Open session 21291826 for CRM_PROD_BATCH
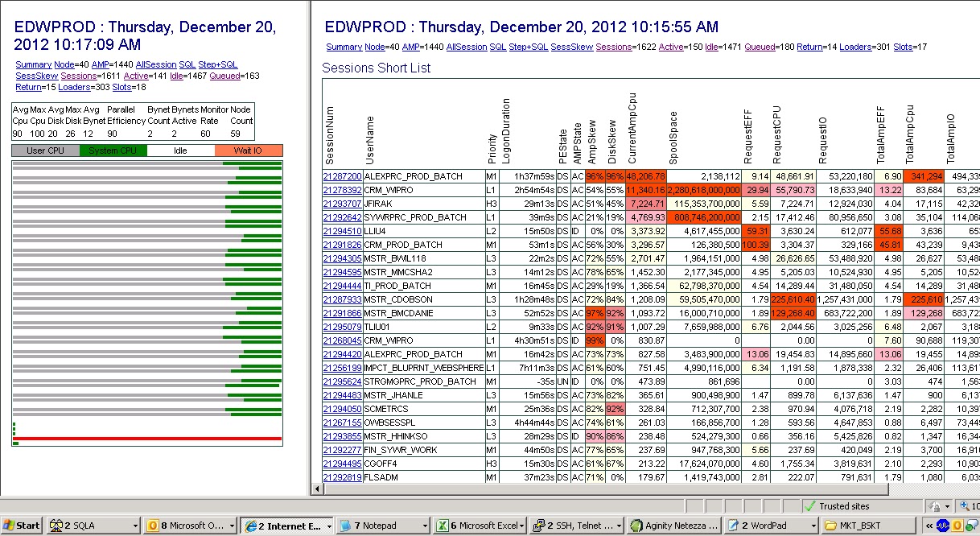Image resolution: width=980 pixels, height=536 pixels. [x=342, y=244]
